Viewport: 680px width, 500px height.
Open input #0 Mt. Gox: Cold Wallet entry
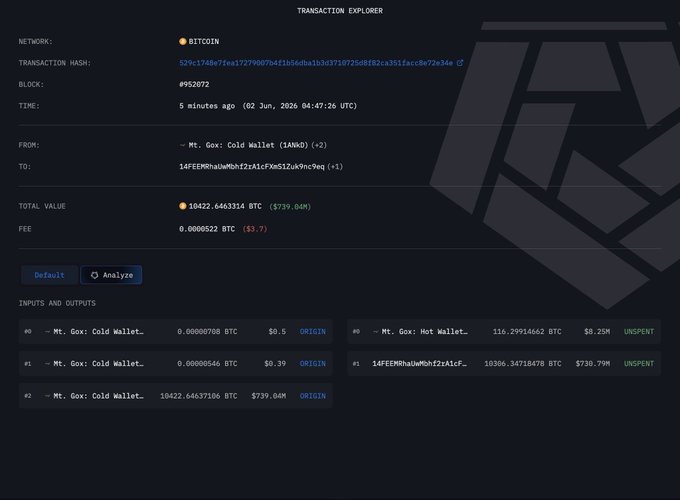pos(98,331)
